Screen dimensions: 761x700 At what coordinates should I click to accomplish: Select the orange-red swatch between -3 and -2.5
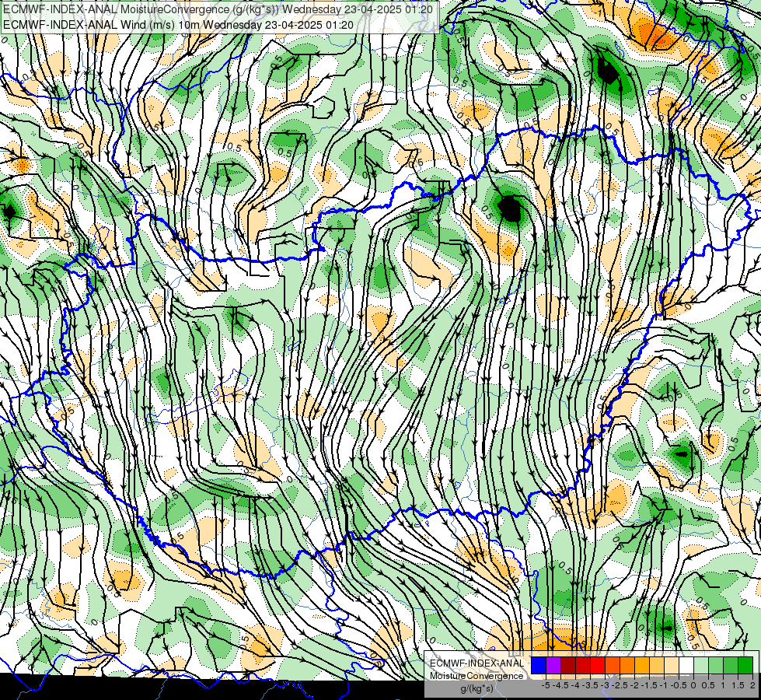point(613,665)
